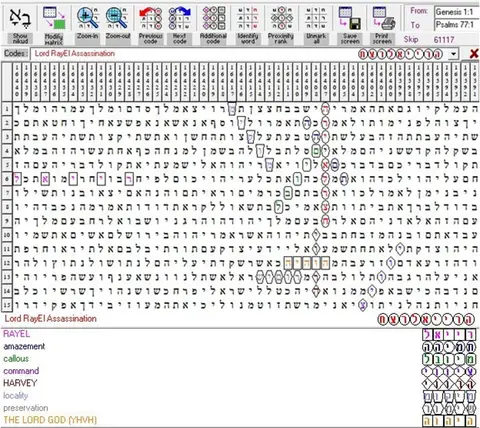Click the Unmark all icon
The height and width of the screenshot is (428, 480).
(x=316, y=18)
